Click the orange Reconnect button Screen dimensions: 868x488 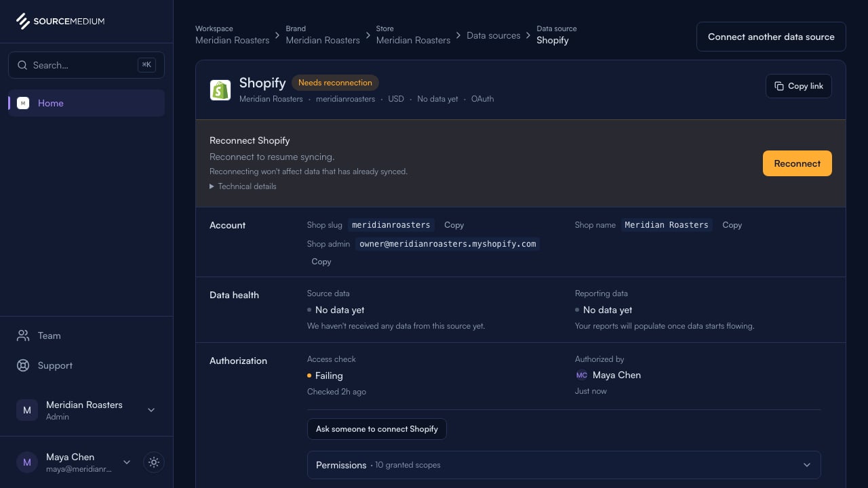click(797, 163)
